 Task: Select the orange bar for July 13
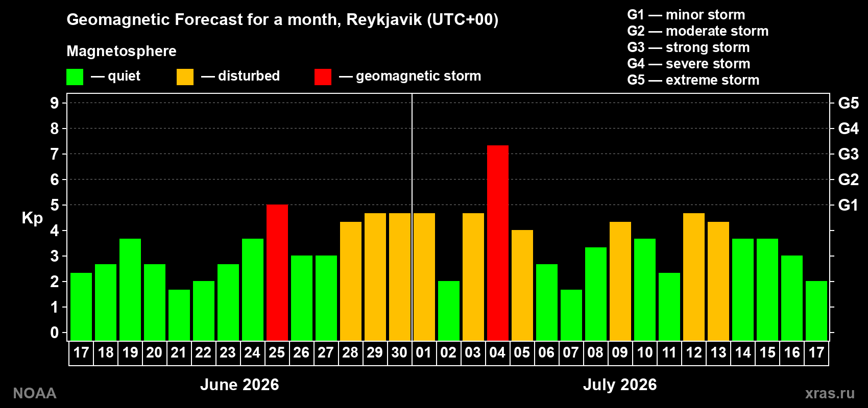click(718, 281)
